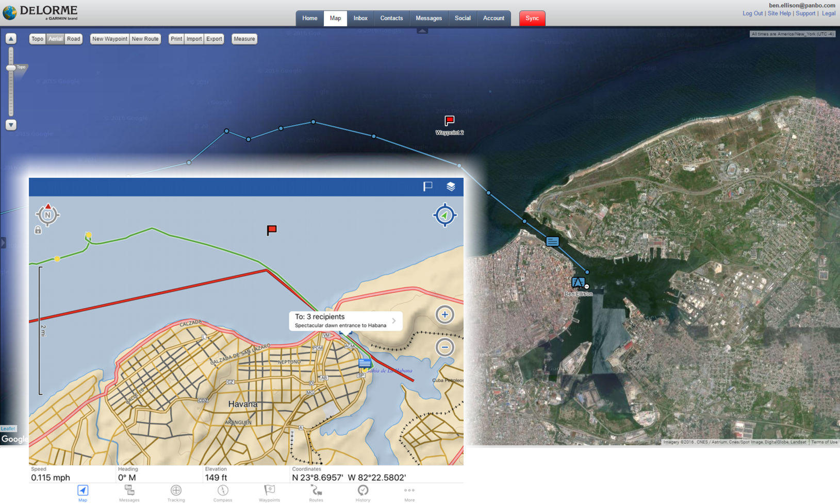The image size is (840, 504).
Task: Open the Home tab
Action: tap(309, 18)
